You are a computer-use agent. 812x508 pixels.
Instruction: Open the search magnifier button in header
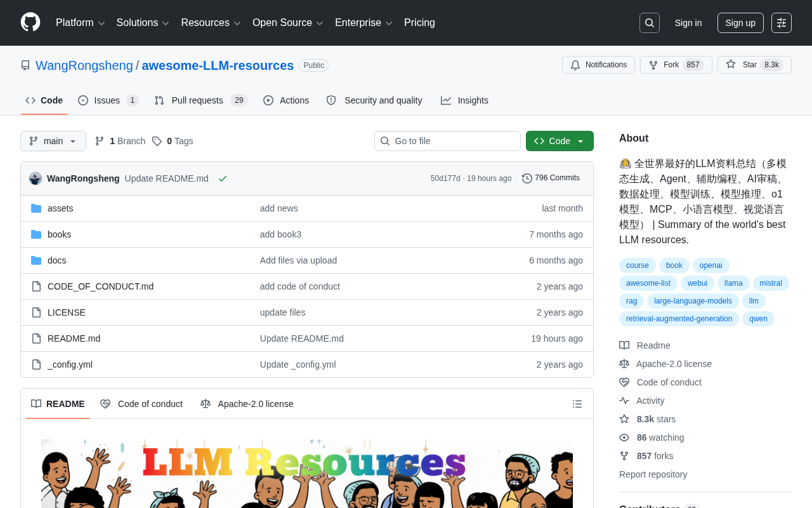point(650,23)
